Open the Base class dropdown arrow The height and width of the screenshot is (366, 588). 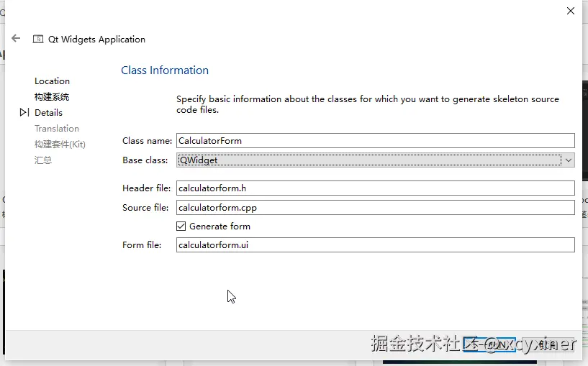tap(568, 160)
